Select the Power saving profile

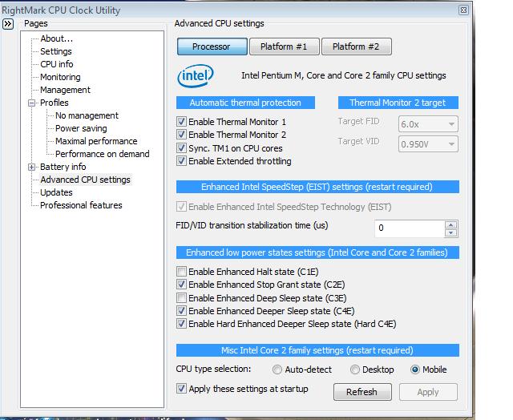[81, 128]
